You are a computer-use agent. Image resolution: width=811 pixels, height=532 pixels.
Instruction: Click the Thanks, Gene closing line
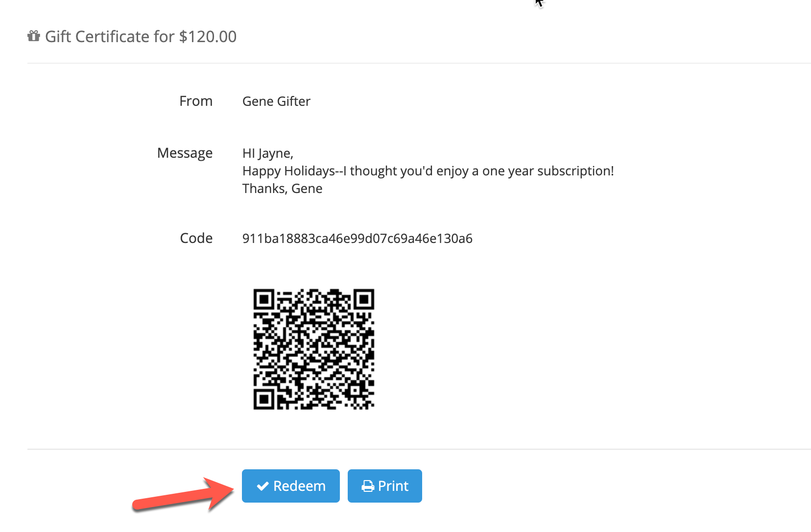282,189
